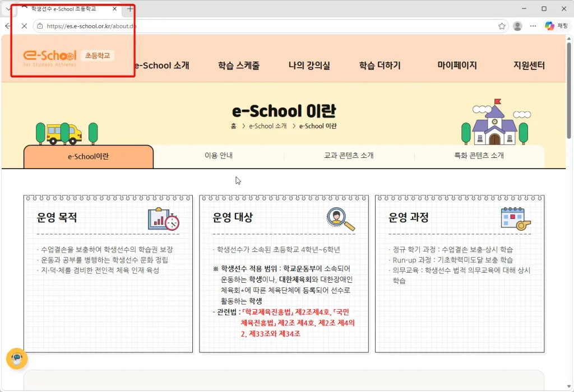Stop page loading with the X button

point(24,26)
